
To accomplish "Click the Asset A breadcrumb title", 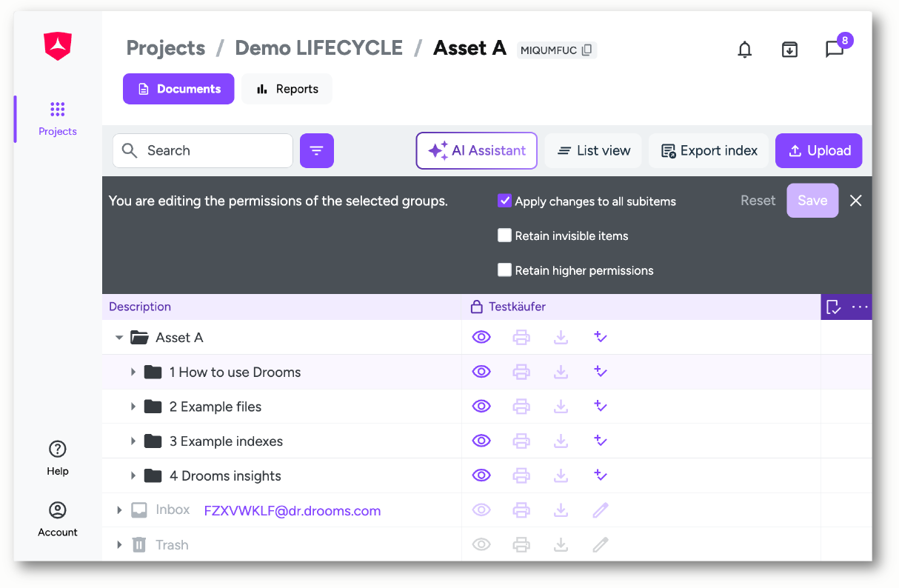I will click(469, 48).
